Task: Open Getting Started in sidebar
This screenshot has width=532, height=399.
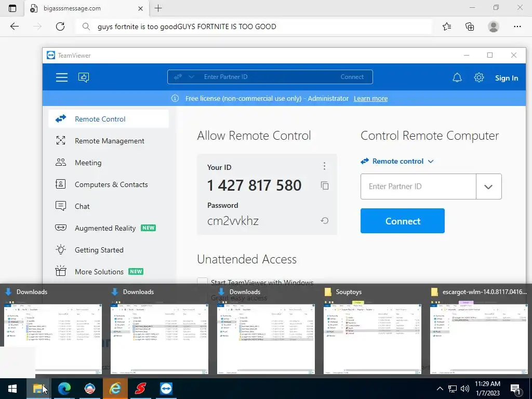Action: (x=109, y=250)
